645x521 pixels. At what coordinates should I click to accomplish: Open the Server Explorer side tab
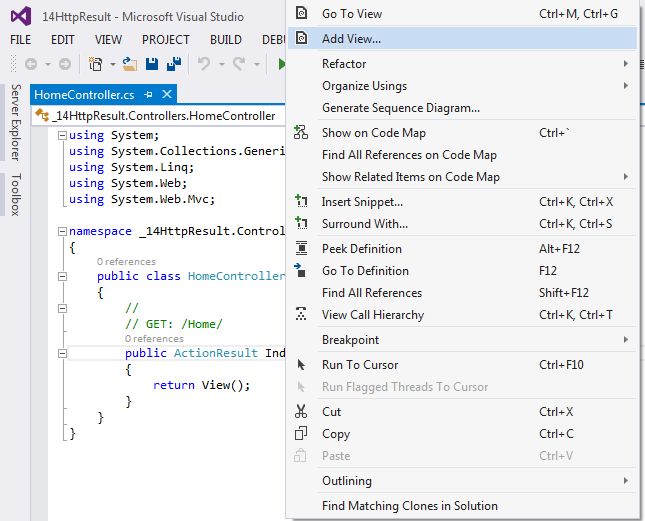point(15,123)
